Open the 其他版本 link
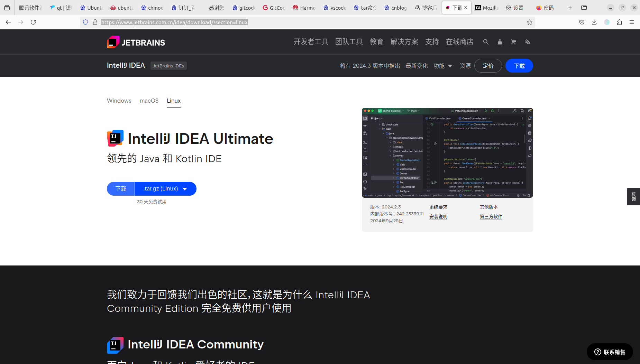 (489, 207)
